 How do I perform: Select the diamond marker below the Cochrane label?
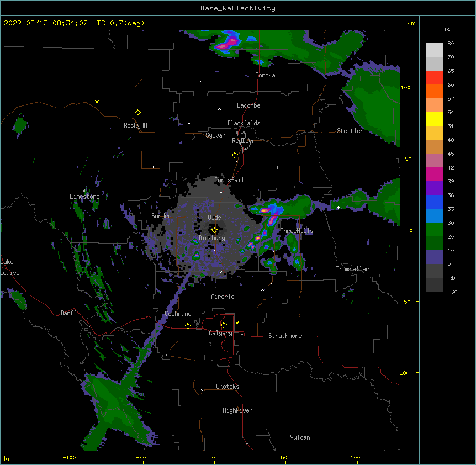click(188, 326)
